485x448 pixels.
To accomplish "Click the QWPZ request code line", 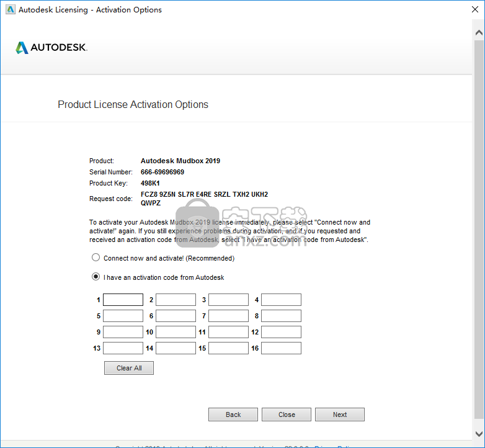I will tap(151, 203).
